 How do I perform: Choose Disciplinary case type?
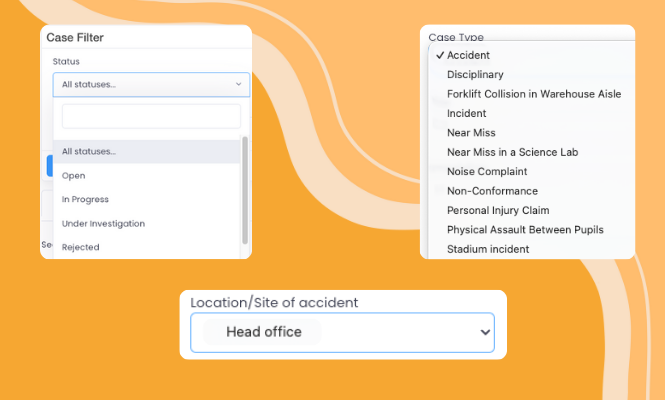[475, 74]
